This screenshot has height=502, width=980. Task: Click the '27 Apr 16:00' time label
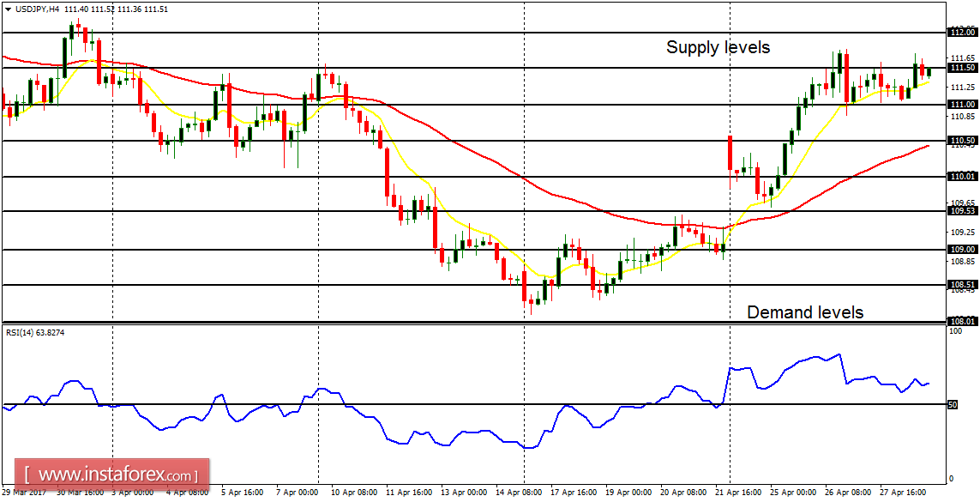pos(903,493)
